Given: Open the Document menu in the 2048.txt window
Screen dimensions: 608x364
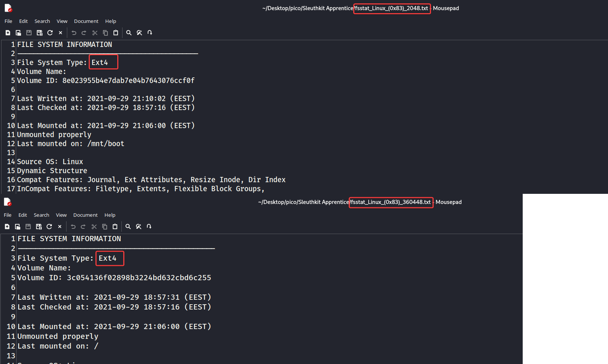Looking at the screenshot, I should click(86, 21).
